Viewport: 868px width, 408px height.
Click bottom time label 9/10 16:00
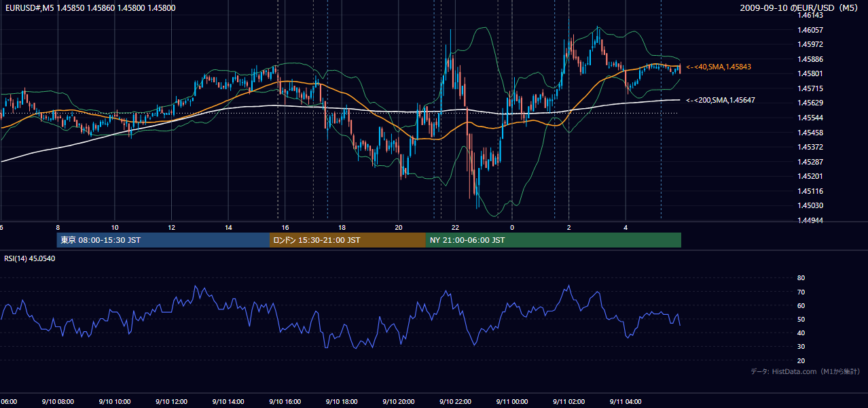(285, 402)
